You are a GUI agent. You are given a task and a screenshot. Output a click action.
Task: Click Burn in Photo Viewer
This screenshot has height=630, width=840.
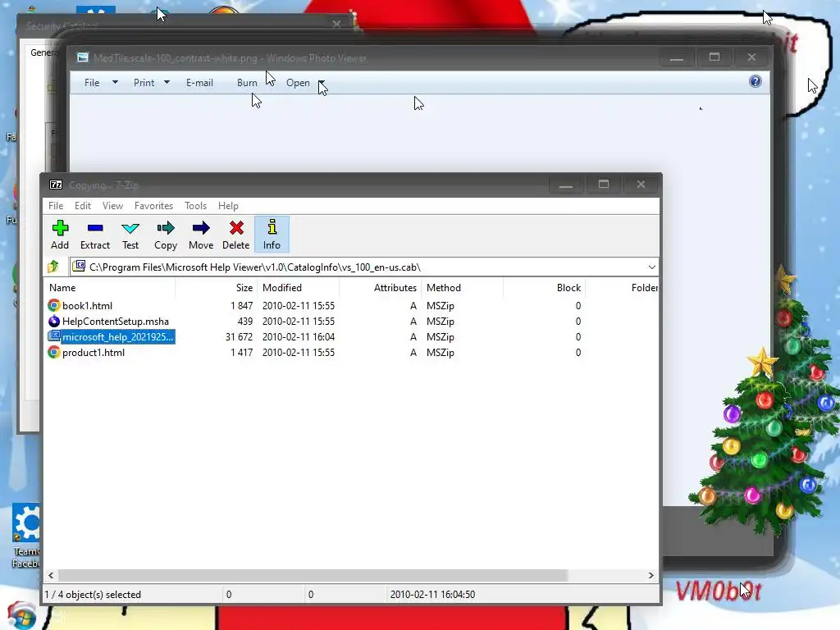247,83
